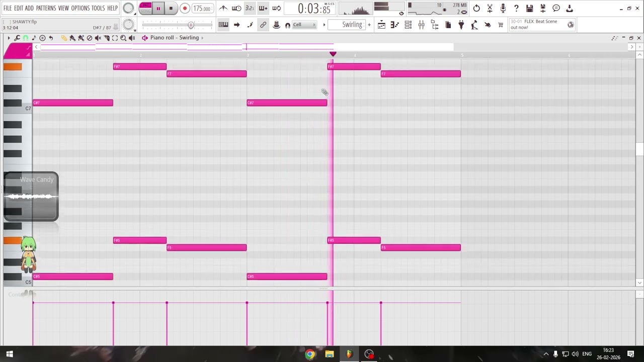This screenshot has width=644, height=362.
Task: Open the EDIT menu
Action: coord(19,8)
